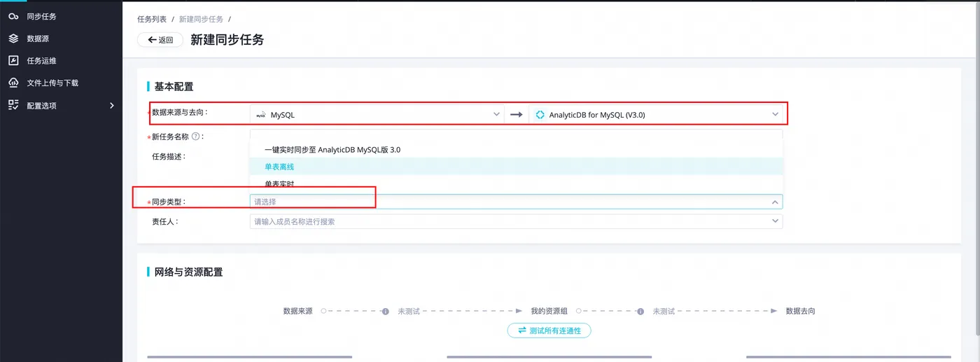Open AnalyticDB for MySQL destination dropdown
This screenshot has height=362, width=980.
(656, 114)
